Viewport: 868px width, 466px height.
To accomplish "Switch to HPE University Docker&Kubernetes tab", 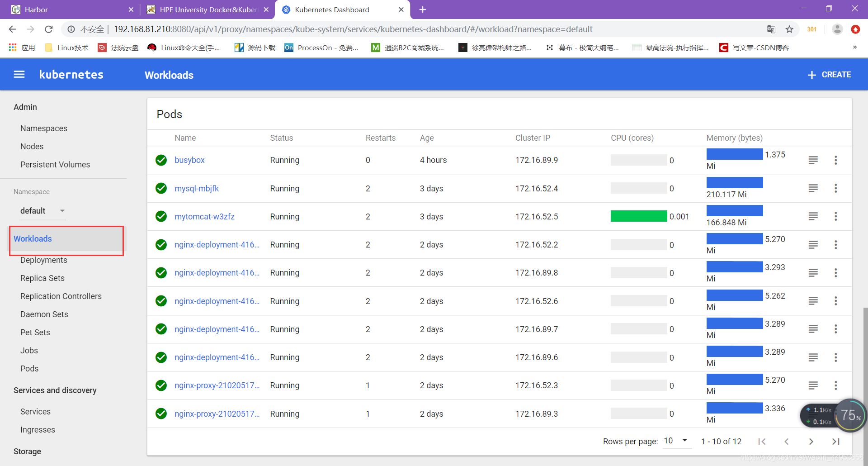I will click(x=207, y=10).
